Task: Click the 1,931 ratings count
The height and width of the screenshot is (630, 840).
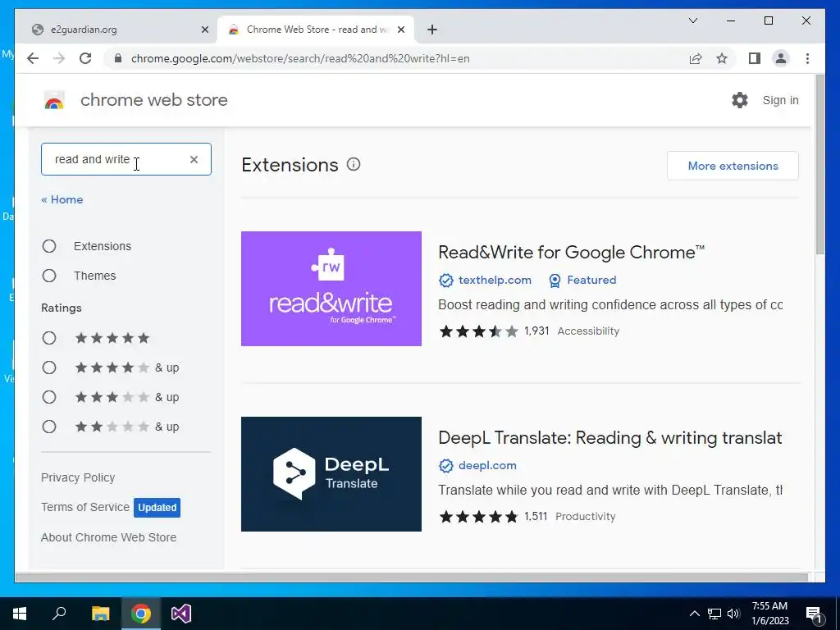Action: tap(536, 331)
